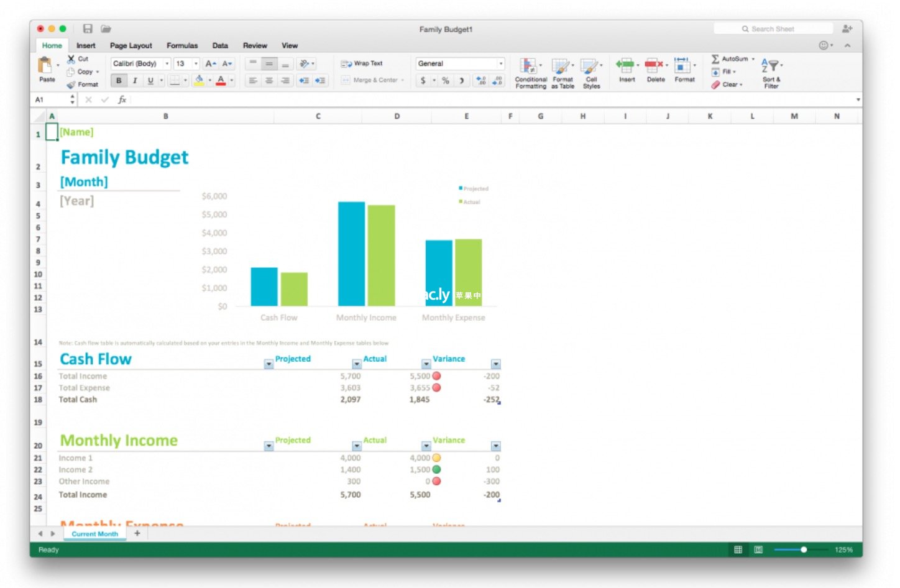This screenshot has width=900, height=588.
Task: Click the Format cells button in ribbon
Action: click(x=684, y=69)
